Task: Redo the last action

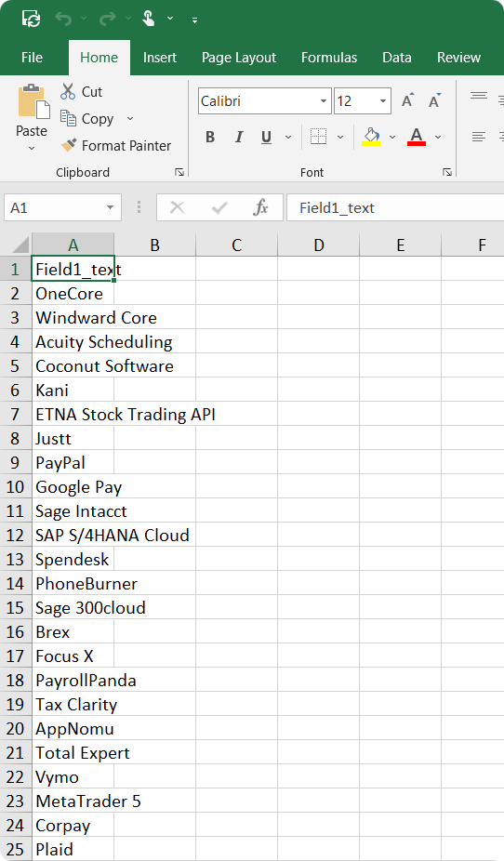Action: click(107, 20)
